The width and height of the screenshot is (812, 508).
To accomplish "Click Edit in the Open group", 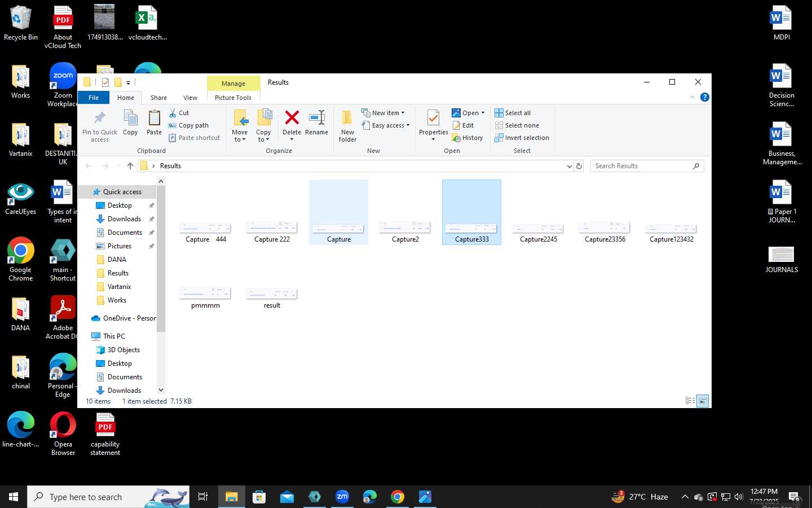I will coord(463,125).
